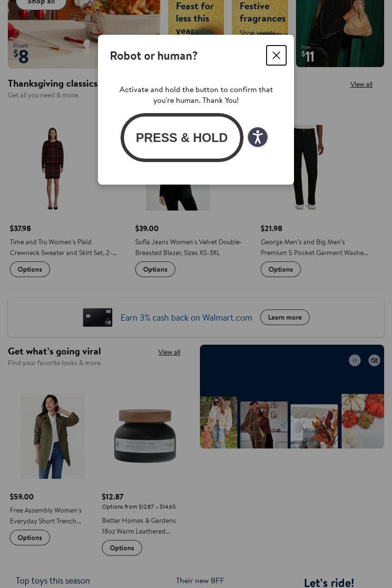
Task: View all Thanksgiving classics
Action: [x=361, y=84]
